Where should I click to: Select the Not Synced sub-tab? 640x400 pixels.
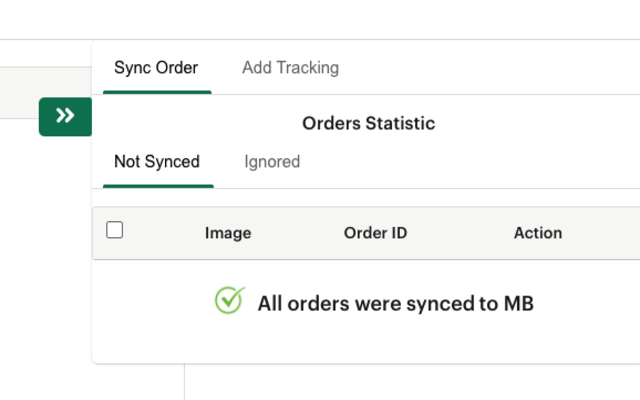coord(157,162)
